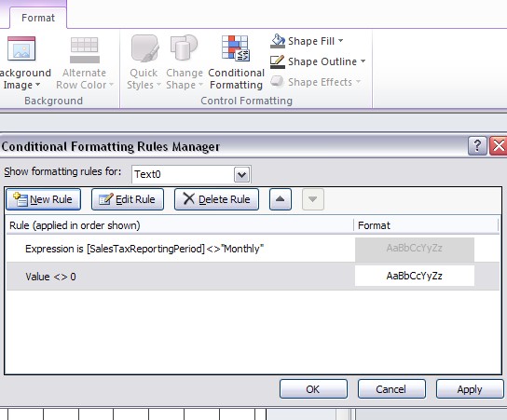Move selected rule up with arrow button
The image size is (507, 420).
[x=281, y=199]
